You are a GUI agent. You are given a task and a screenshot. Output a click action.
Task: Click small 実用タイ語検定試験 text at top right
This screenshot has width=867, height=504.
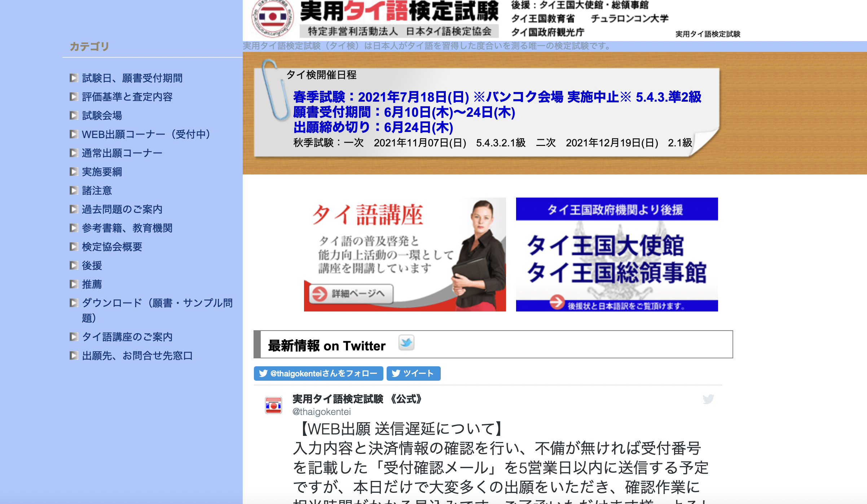point(708,34)
